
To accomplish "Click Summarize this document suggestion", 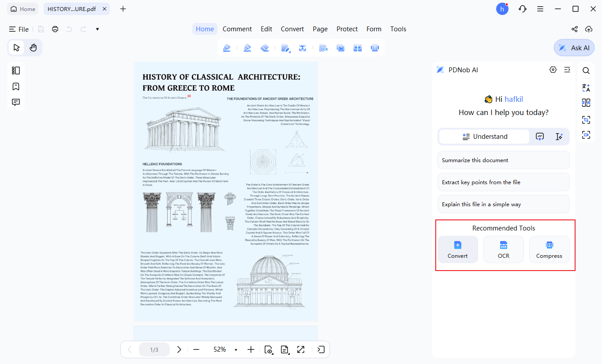I will tap(504, 160).
